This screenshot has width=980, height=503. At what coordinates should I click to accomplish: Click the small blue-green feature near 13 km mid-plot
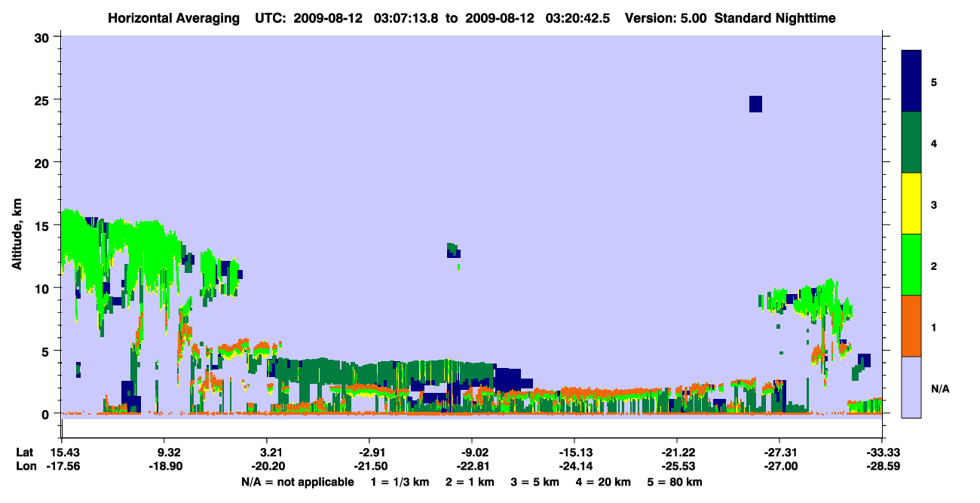pos(454,251)
